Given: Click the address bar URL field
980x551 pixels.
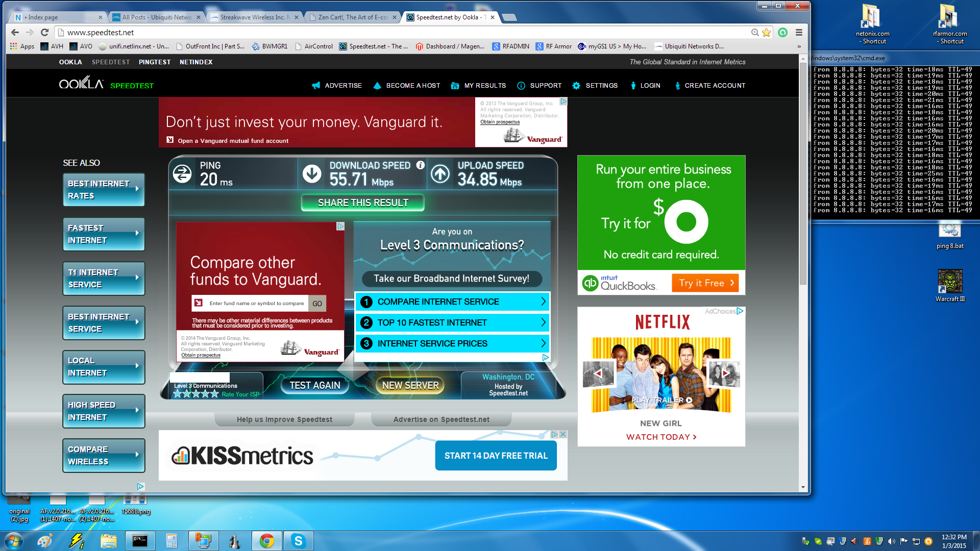Looking at the screenshot, I should coord(403,32).
